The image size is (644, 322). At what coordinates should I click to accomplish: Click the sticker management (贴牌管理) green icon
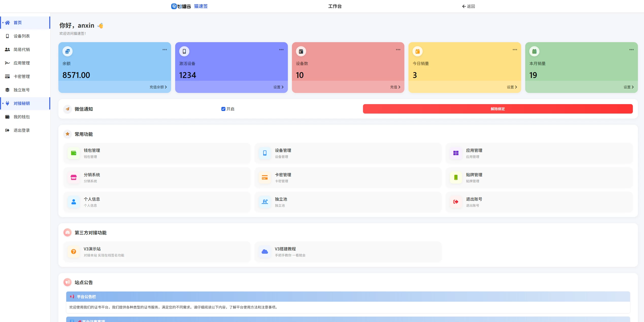coord(456,178)
